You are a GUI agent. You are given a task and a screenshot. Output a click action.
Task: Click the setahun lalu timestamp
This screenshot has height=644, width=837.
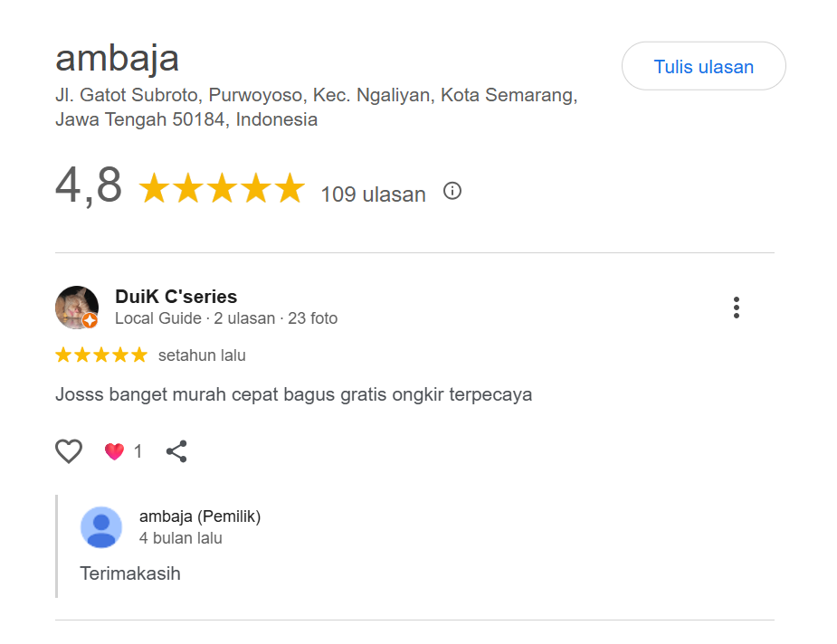[x=202, y=355]
